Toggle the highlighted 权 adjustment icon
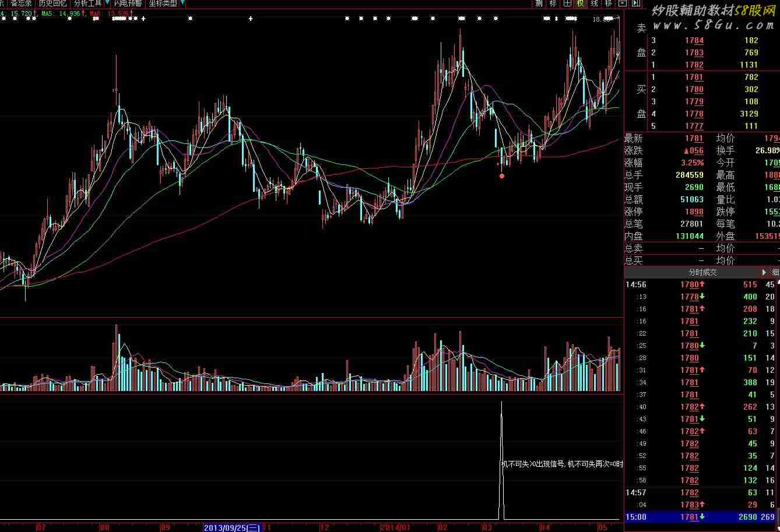 point(581,3)
